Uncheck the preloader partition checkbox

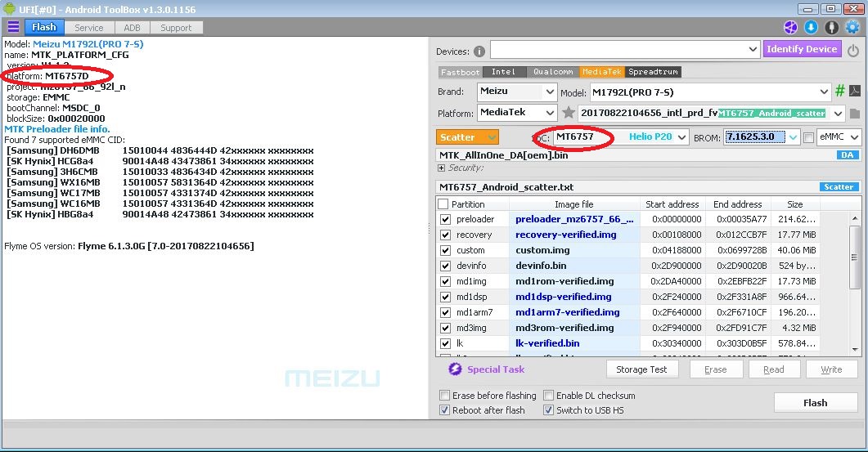(445, 219)
